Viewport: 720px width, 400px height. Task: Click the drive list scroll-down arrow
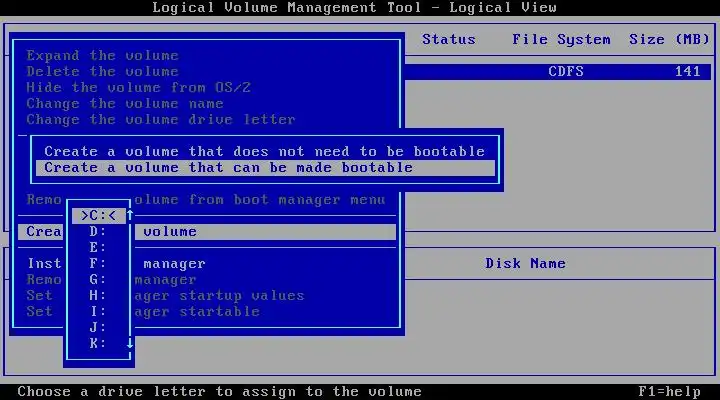(130, 343)
